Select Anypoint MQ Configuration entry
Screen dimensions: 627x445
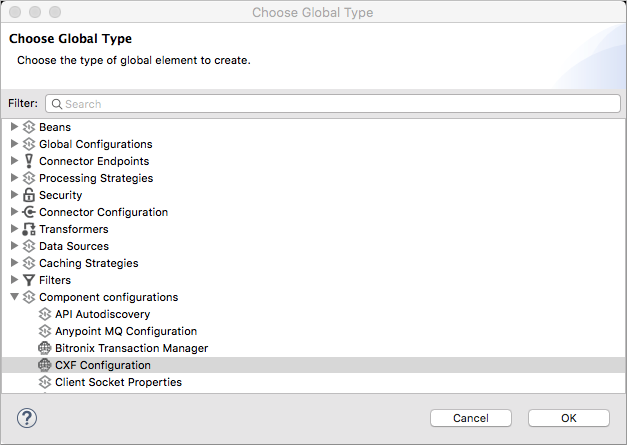coord(125,331)
